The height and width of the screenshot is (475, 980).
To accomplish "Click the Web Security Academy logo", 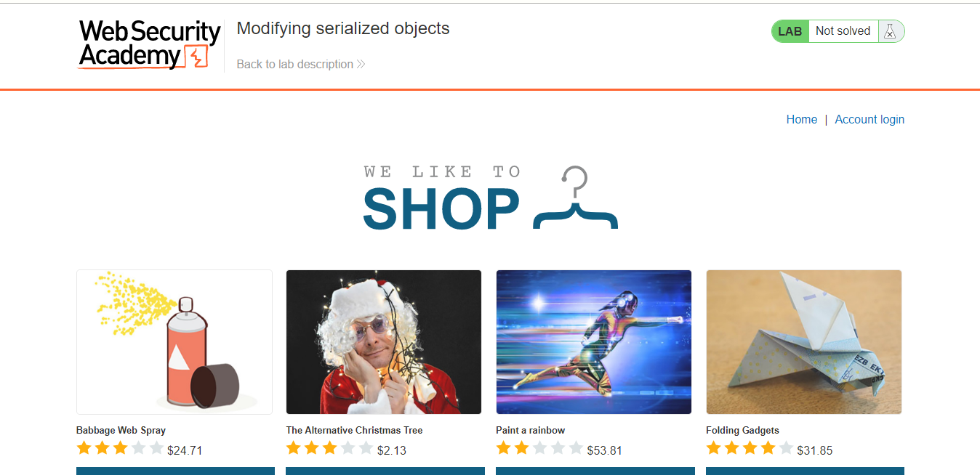I will [x=150, y=44].
